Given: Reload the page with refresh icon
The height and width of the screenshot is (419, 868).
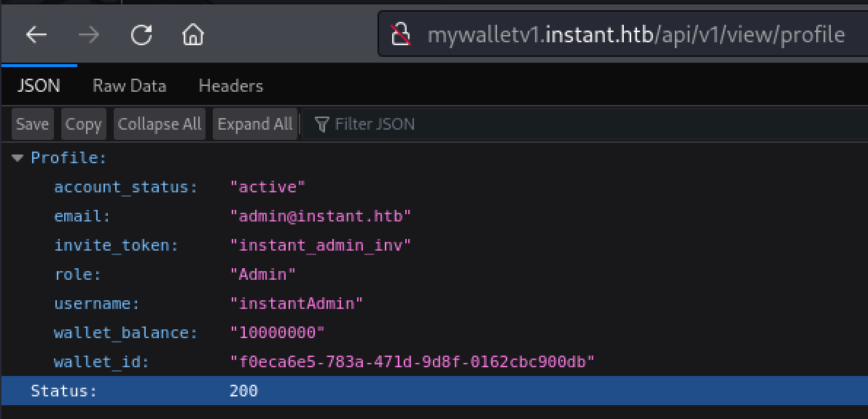Looking at the screenshot, I should (x=141, y=35).
